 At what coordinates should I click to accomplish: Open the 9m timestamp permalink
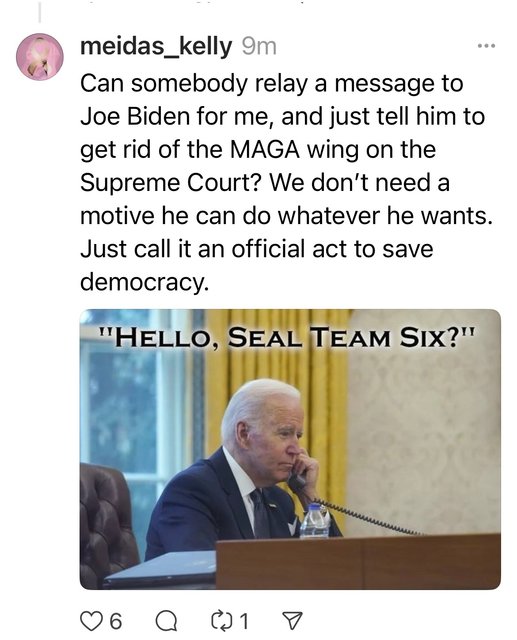pos(259,47)
